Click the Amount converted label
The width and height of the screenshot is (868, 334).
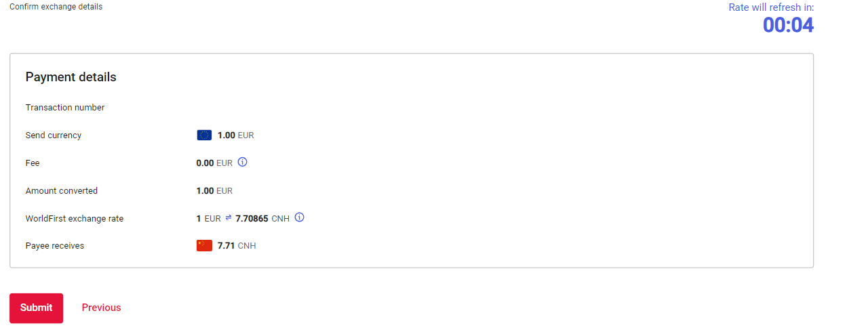(x=62, y=191)
